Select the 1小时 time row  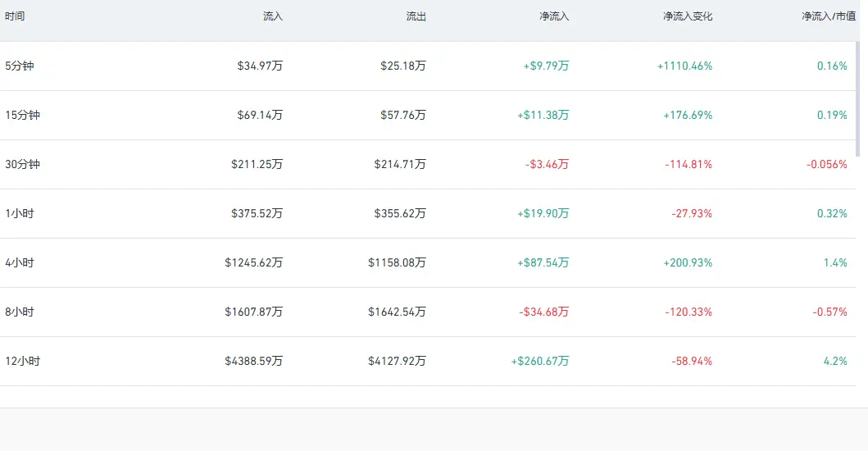coord(427,214)
